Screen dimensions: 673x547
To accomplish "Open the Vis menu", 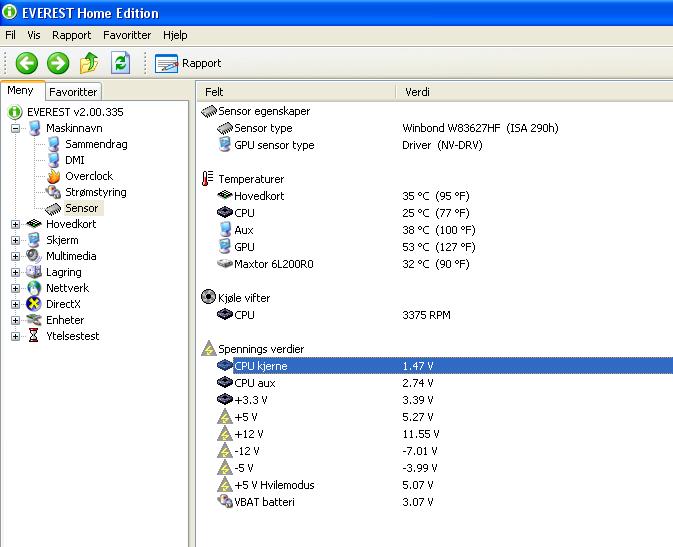I will (x=33, y=35).
